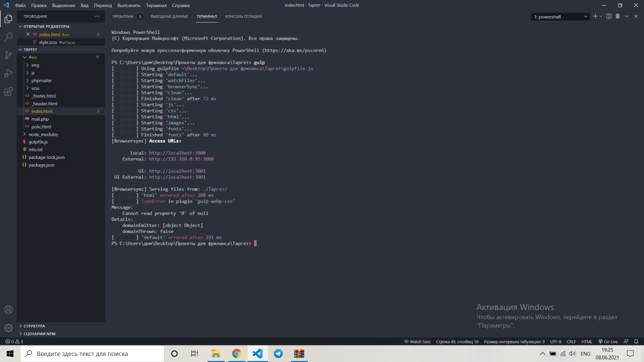Open _footer.html in the file tree
Screen dimensions: 644x362
43,96
